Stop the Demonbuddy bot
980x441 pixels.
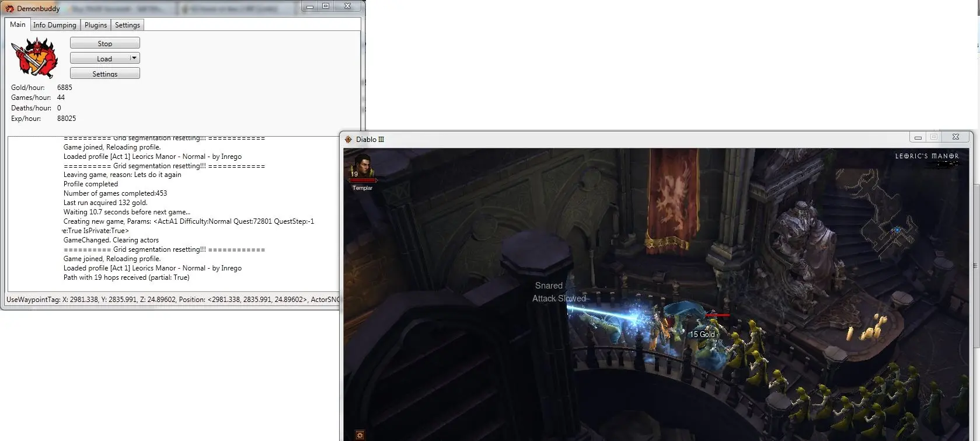105,43
